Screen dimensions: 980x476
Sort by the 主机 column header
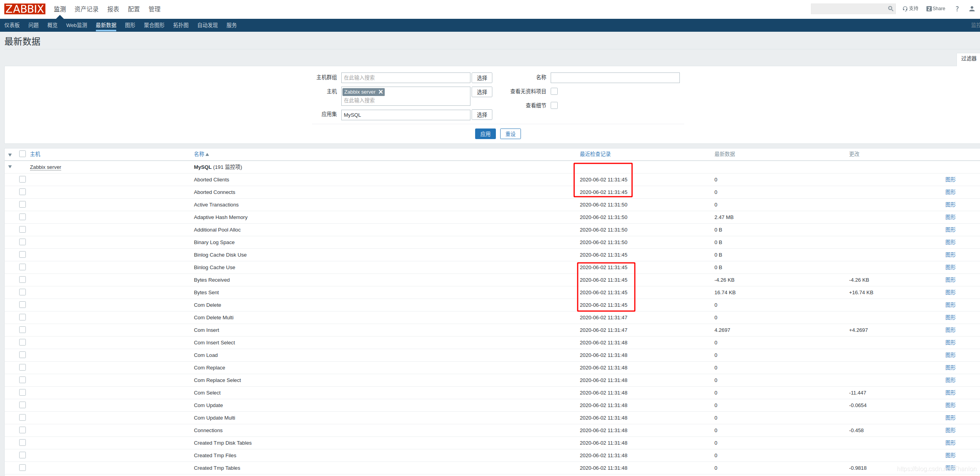tap(35, 154)
